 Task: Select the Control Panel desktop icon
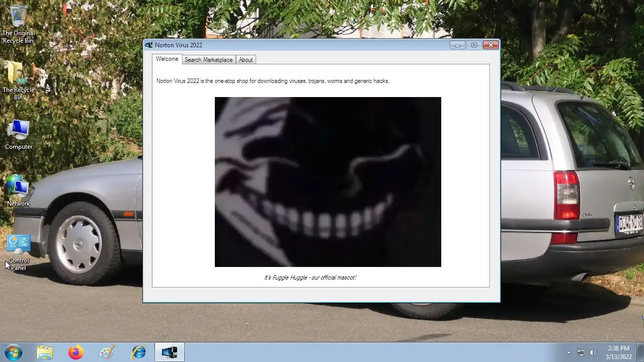click(x=19, y=253)
